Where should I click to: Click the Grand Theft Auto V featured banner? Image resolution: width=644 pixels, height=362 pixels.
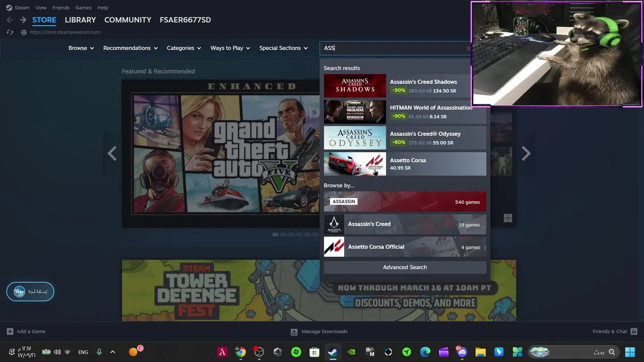click(x=225, y=154)
